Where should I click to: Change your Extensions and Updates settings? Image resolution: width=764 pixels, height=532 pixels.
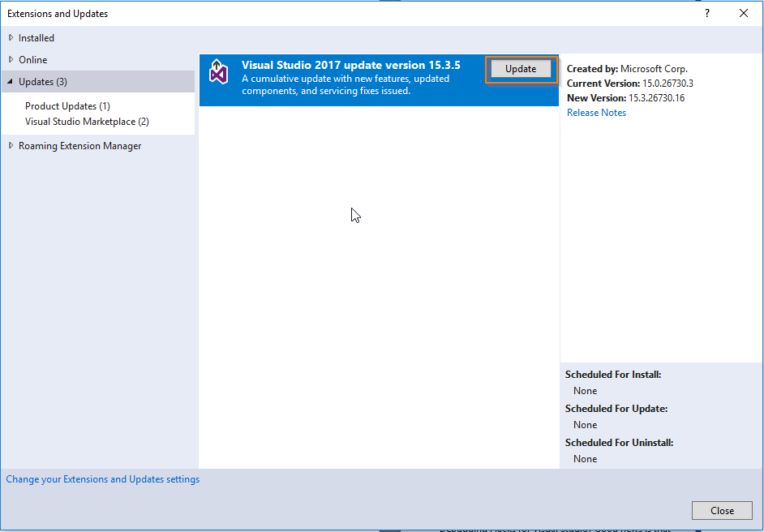pos(102,478)
